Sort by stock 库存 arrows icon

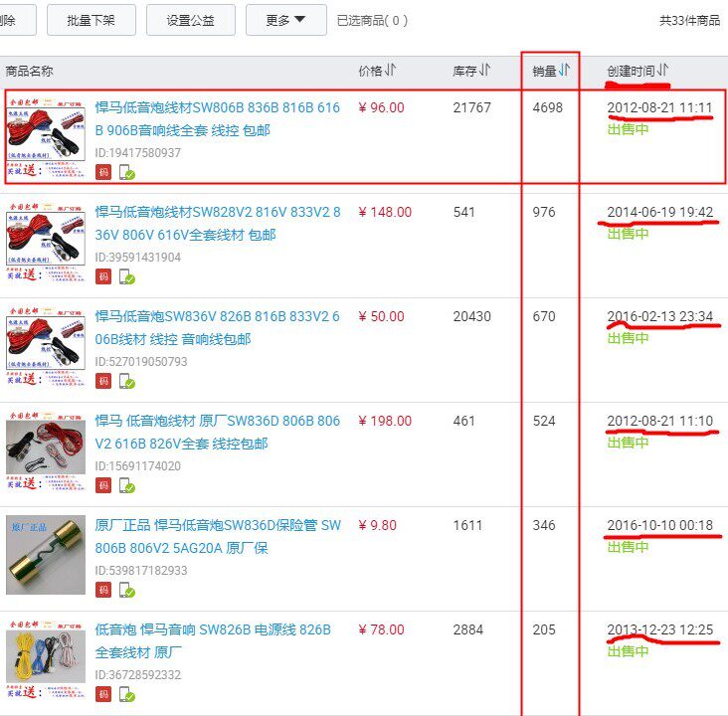[484, 71]
